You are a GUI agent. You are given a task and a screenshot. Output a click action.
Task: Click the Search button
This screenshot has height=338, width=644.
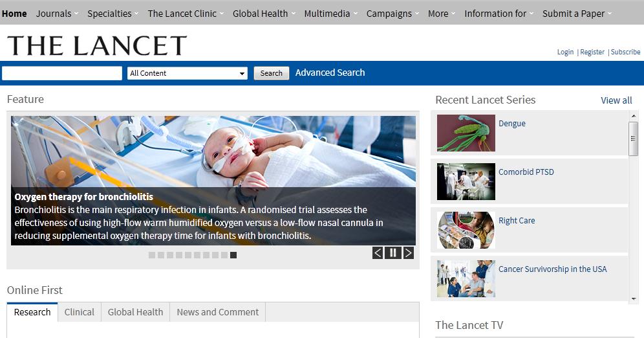click(x=271, y=73)
